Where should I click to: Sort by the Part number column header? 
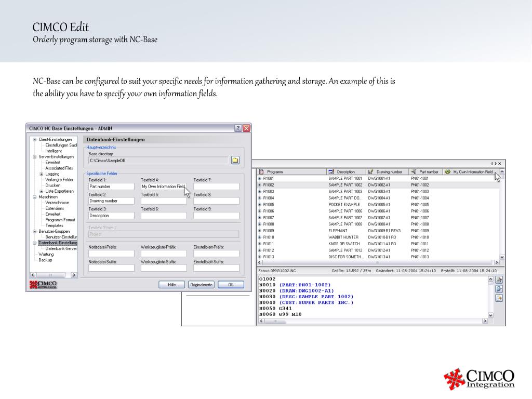click(x=425, y=172)
